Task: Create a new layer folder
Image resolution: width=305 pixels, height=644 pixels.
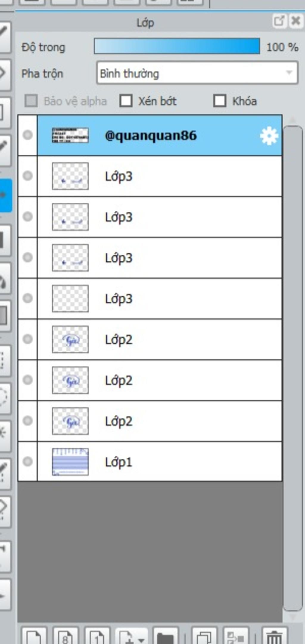Action: [x=165, y=636]
